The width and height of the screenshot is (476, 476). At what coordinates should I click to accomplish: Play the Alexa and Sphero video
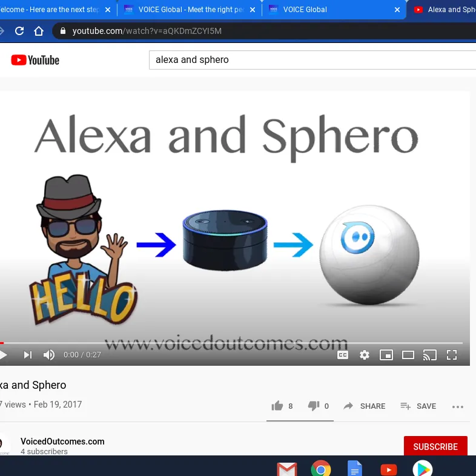pos(3,355)
